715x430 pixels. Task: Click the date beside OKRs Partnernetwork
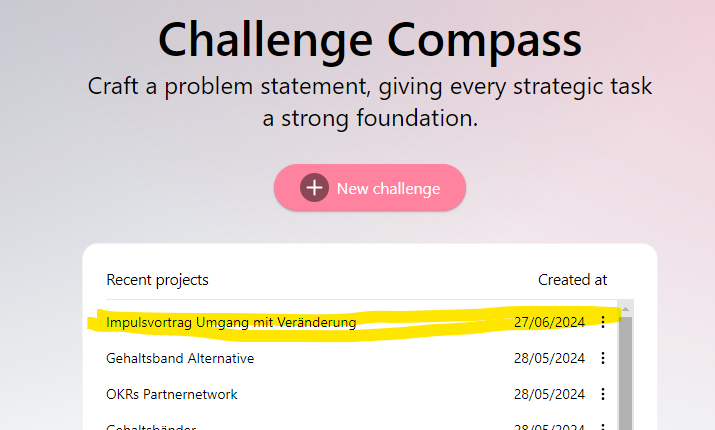[x=549, y=394]
